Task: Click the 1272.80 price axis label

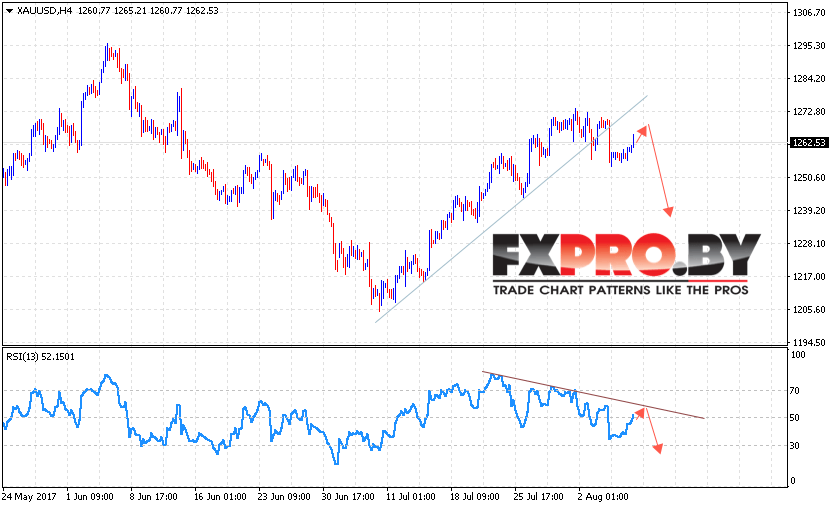Action: [809, 112]
